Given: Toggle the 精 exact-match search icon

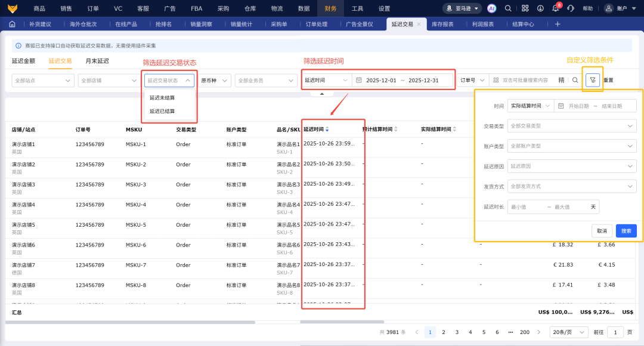Looking at the screenshot, I should point(562,80).
